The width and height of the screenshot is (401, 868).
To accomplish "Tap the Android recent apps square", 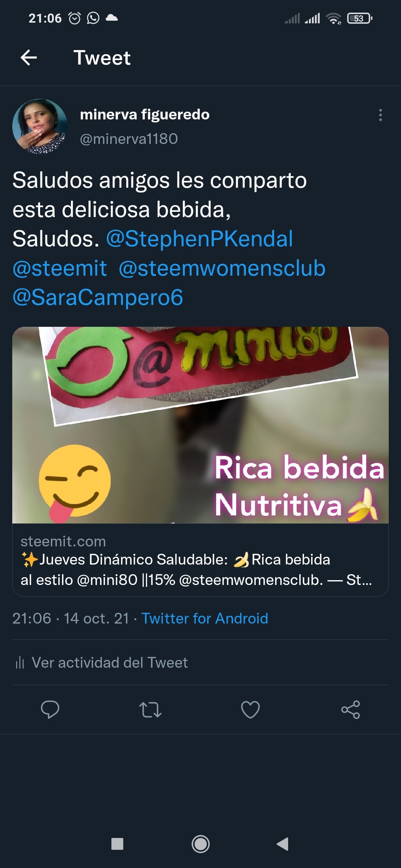I will pos(117,844).
